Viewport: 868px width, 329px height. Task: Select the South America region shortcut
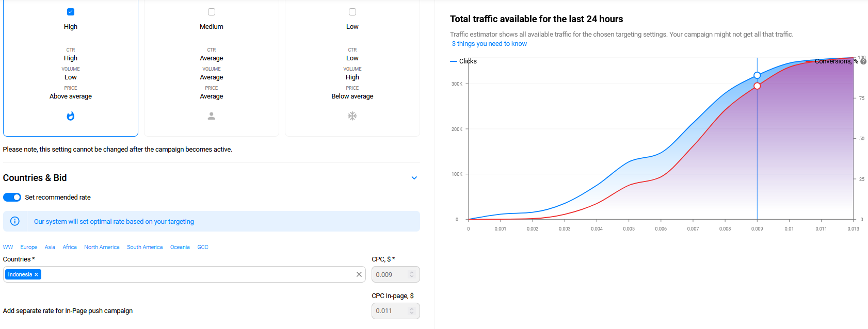[145, 247]
